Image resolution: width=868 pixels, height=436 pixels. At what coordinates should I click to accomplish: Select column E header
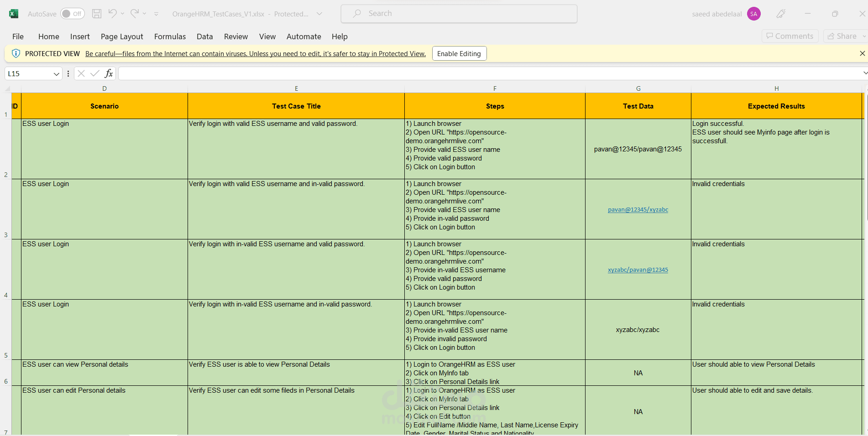(296, 88)
